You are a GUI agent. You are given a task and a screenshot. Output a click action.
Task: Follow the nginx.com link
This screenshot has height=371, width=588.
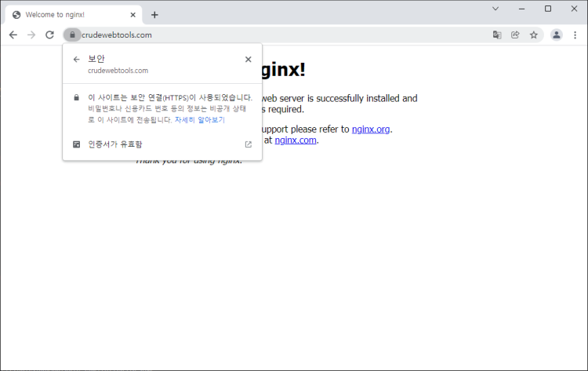[295, 140]
